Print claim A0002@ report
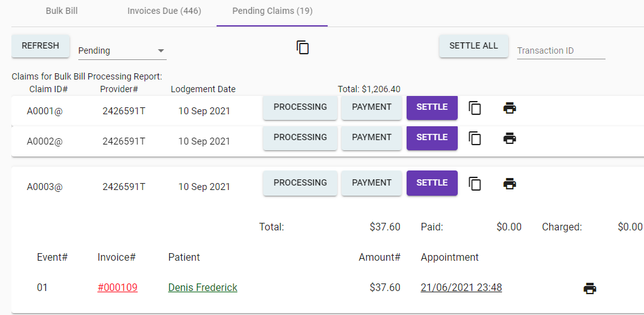 tap(510, 138)
